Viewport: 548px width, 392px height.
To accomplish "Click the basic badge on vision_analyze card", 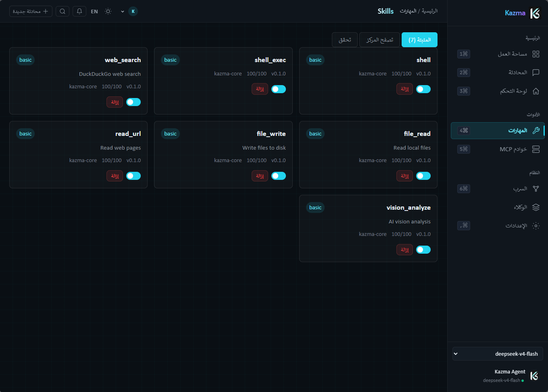I will (315, 208).
